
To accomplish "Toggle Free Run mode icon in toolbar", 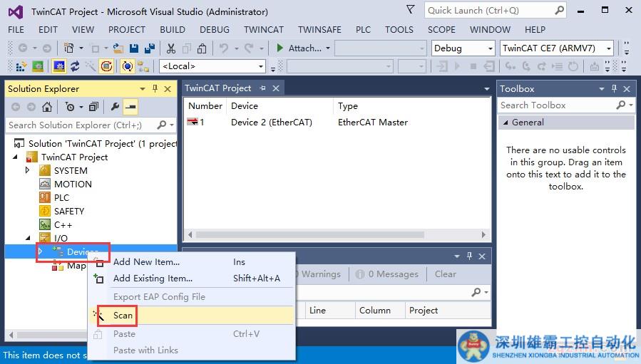I will click(127, 66).
